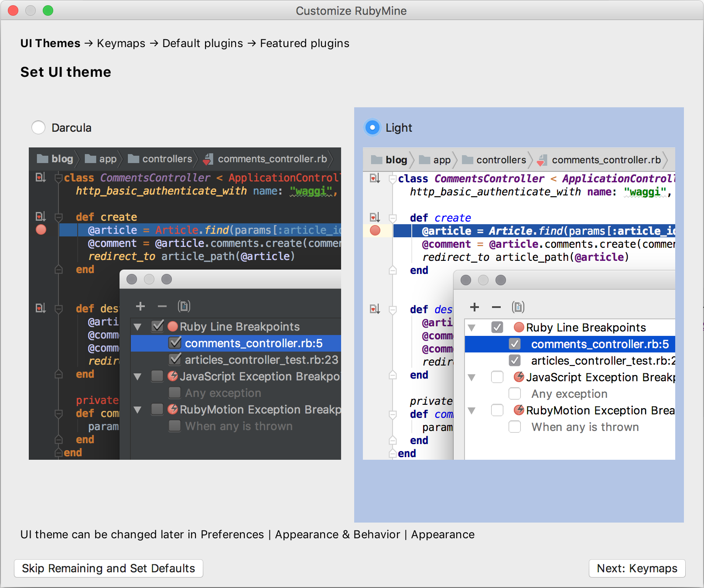This screenshot has height=588, width=704.
Task: Close the Customize RubyMine window
Action: 13,10
